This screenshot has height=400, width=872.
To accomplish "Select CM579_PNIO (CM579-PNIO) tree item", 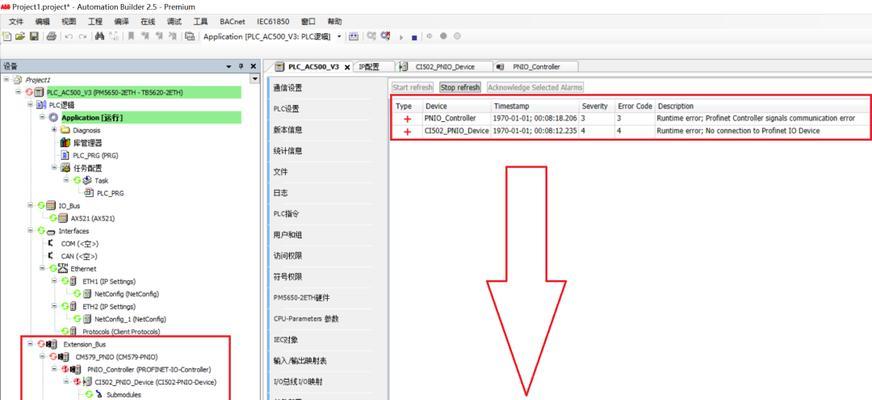I will click(116, 357).
